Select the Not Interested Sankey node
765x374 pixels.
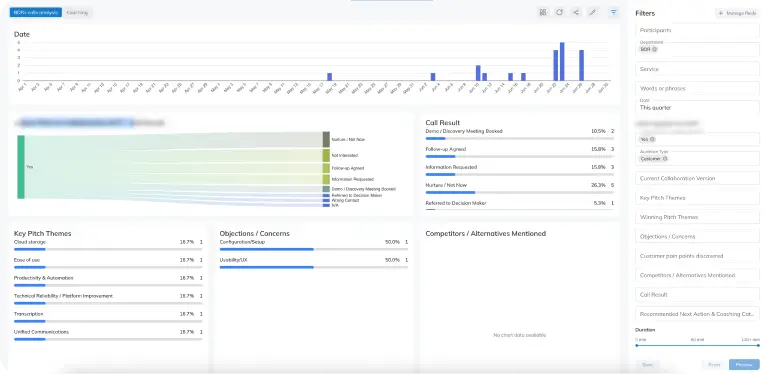tap(326, 156)
